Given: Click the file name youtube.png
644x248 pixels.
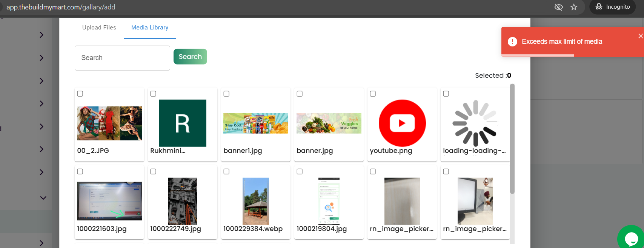Looking at the screenshot, I should click(391, 151).
